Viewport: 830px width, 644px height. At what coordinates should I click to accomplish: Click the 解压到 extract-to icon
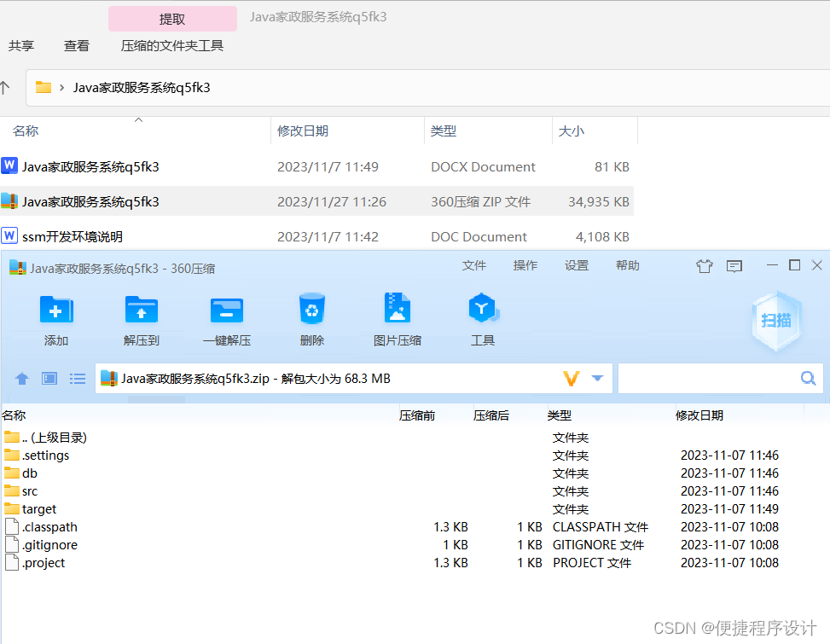[142, 310]
